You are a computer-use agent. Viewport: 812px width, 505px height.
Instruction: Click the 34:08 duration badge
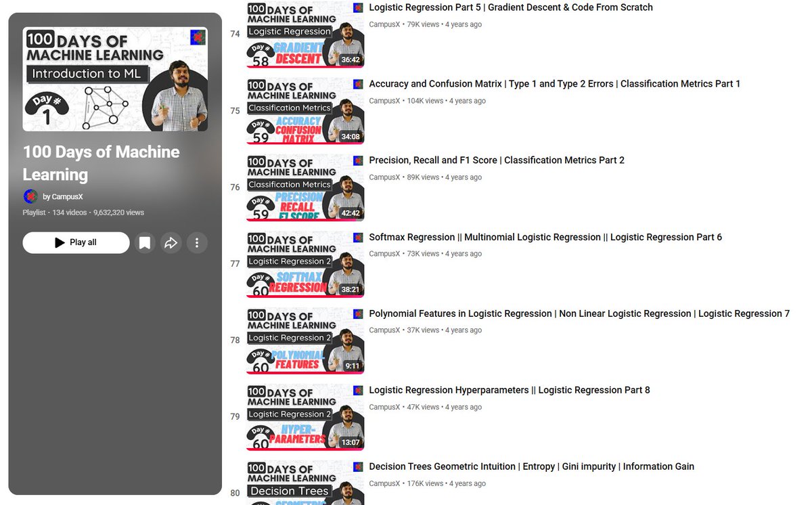tap(351, 136)
